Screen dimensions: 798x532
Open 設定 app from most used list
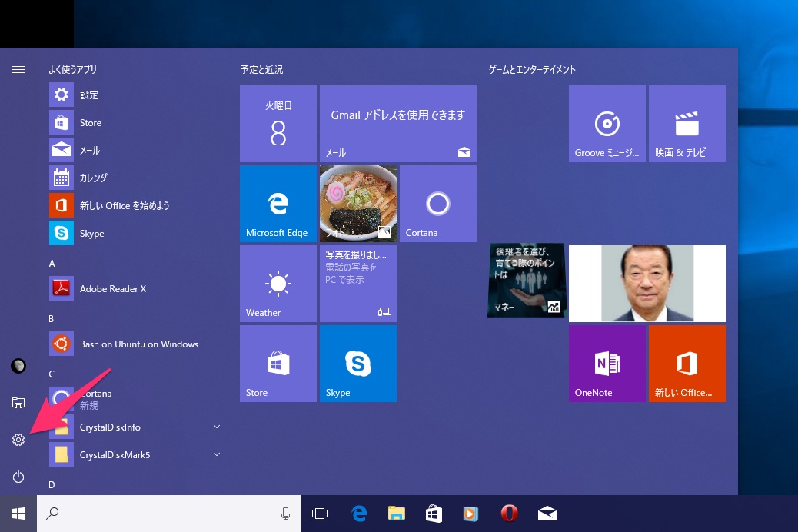[135, 95]
